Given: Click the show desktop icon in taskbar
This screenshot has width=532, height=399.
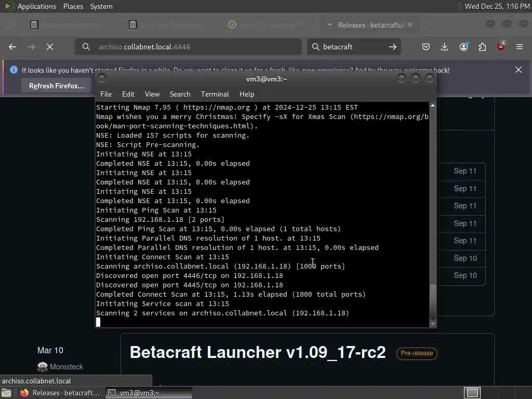Looking at the screenshot, I should pos(6,393).
